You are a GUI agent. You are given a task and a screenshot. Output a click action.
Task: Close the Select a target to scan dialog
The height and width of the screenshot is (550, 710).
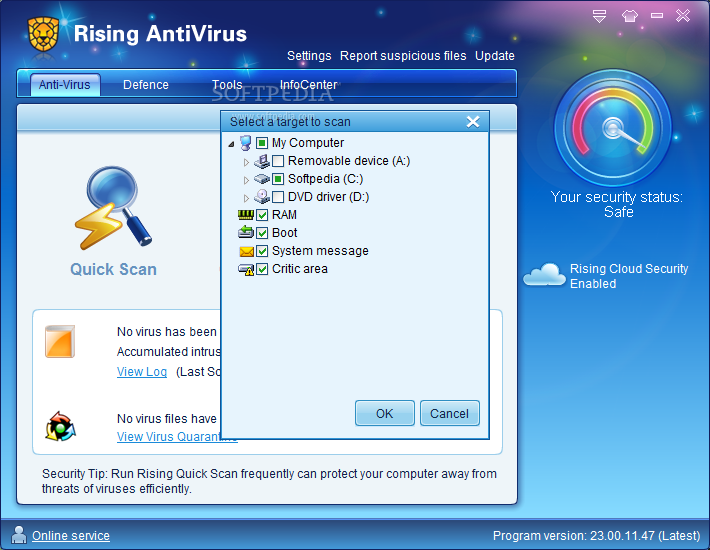[x=473, y=122]
